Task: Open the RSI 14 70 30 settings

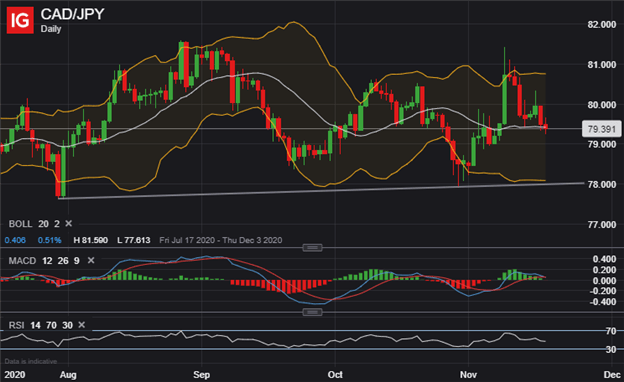Action: pos(41,325)
